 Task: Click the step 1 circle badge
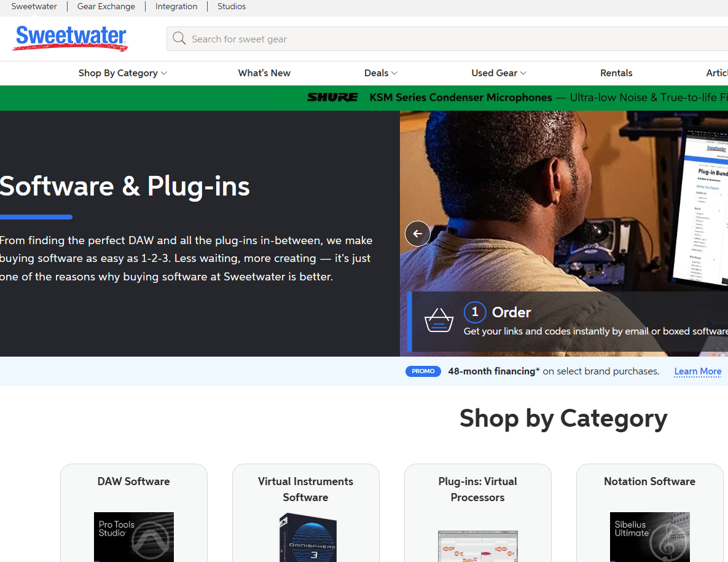(x=474, y=312)
